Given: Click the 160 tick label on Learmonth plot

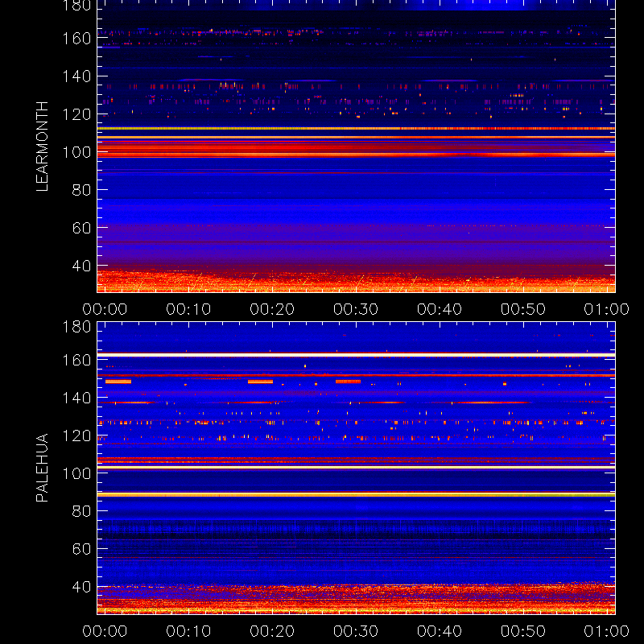Looking at the screenshot, I should (x=76, y=39).
